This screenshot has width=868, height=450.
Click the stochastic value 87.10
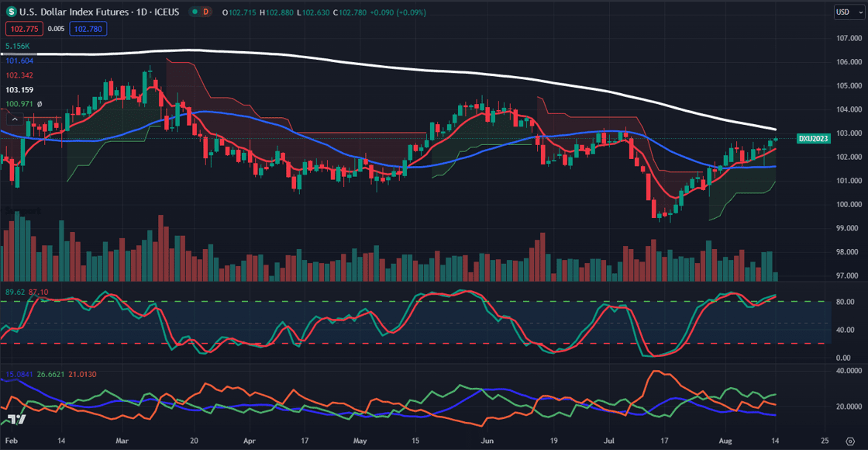[x=38, y=292]
